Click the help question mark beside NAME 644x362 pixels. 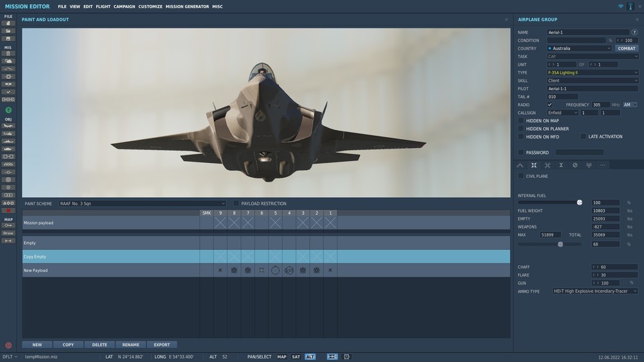coord(634,32)
